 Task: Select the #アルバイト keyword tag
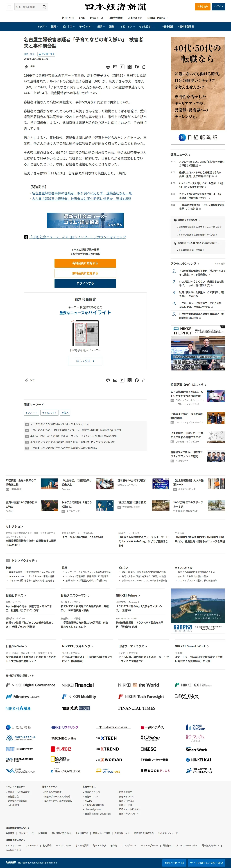[x=49, y=413]
